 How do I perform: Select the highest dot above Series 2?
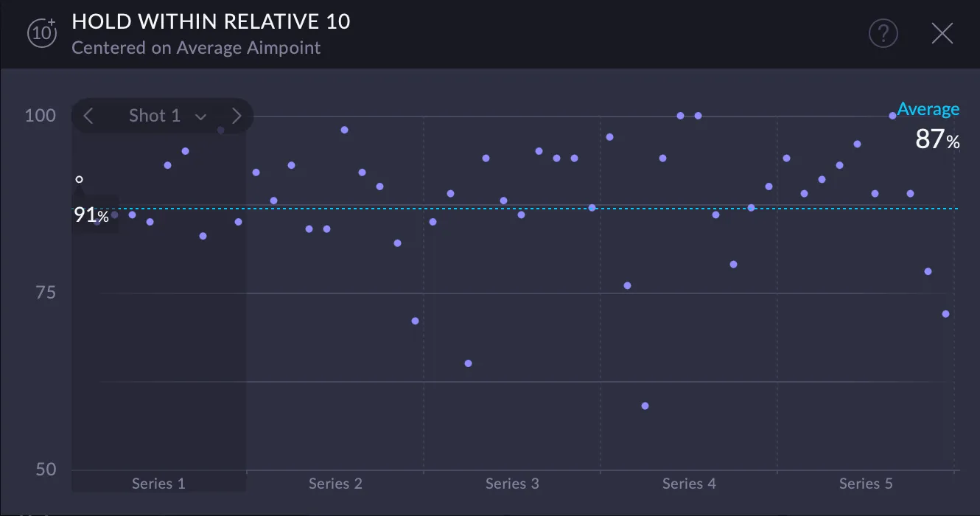click(343, 129)
